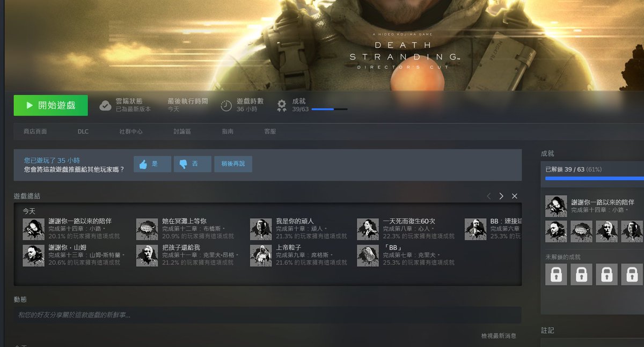
Task: Choose the 否 thumbs-down button
Action: click(192, 164)
